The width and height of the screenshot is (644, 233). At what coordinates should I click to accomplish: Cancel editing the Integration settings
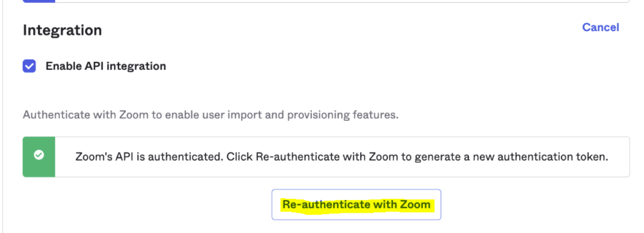(x=600, y=28)
